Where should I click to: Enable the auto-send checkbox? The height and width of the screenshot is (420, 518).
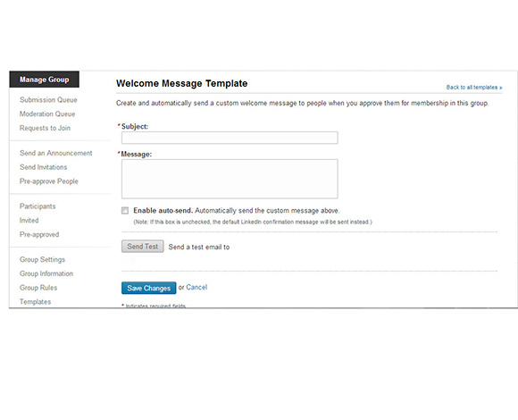click(125, 211)
